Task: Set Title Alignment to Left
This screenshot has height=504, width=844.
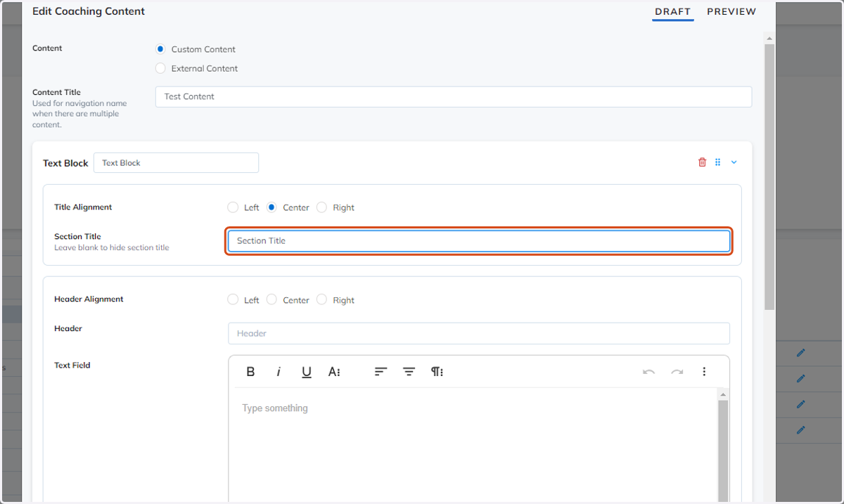Action: coord(233,207)
